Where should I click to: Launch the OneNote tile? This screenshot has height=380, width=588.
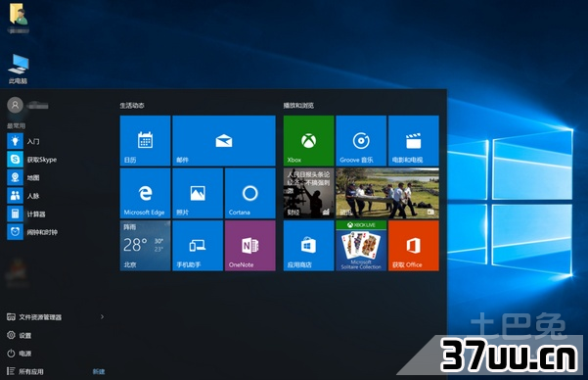point(250,246)
